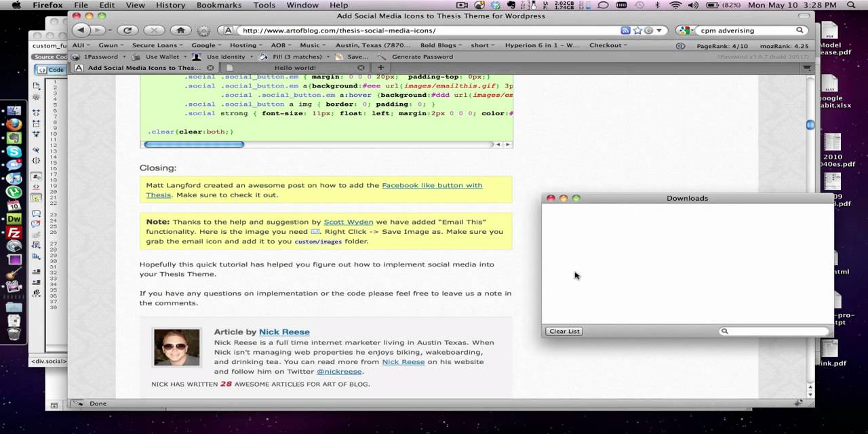This screenshot has width=868, height=434.
Task: Click the Downloads window search field
Action: click(774, 331)
